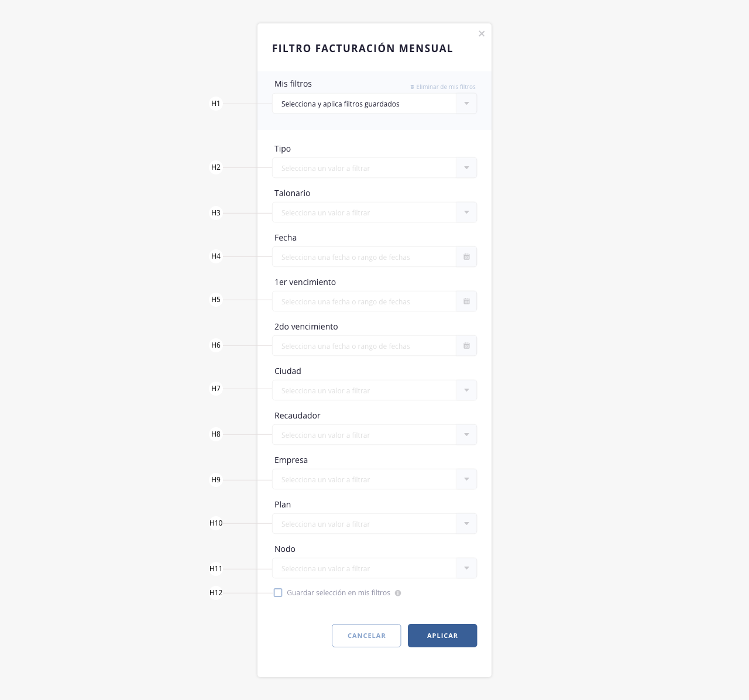Focus the 1er vencimiento date field
Screen dimensions: 749x700
click(x=364, y=301)
